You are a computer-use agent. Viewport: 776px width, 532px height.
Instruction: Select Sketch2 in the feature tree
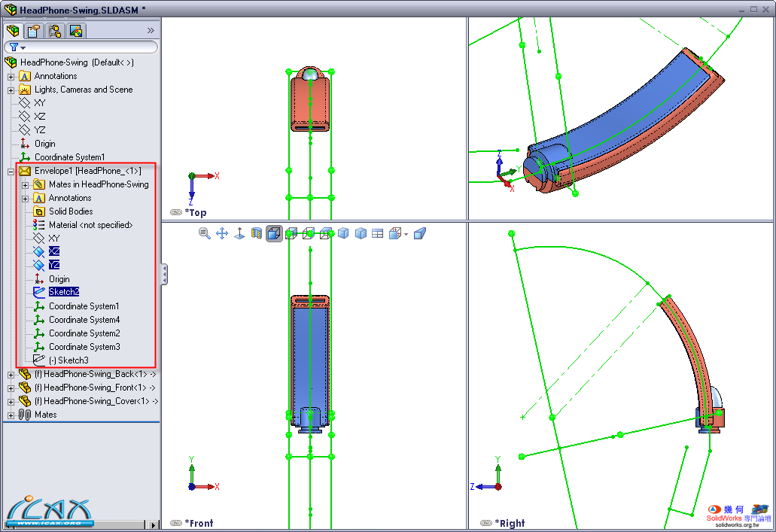click(x=64, y=292)
